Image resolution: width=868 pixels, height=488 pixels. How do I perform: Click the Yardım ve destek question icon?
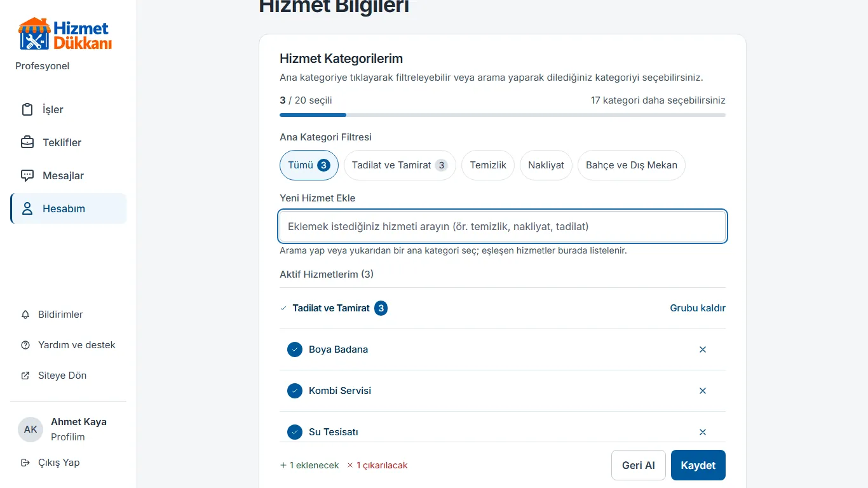click(25, 345)
